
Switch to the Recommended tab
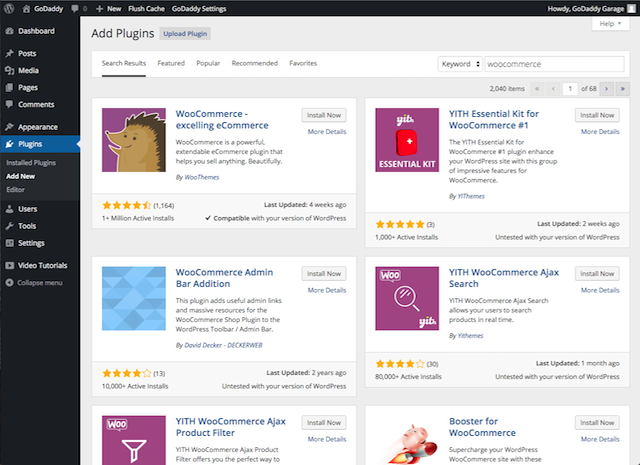click(255, 63)
